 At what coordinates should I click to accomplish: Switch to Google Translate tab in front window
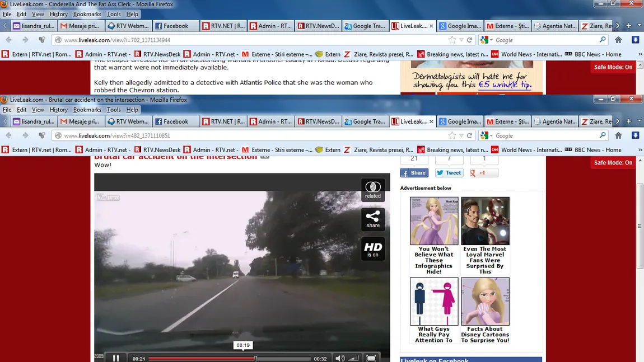coord(365,121)
